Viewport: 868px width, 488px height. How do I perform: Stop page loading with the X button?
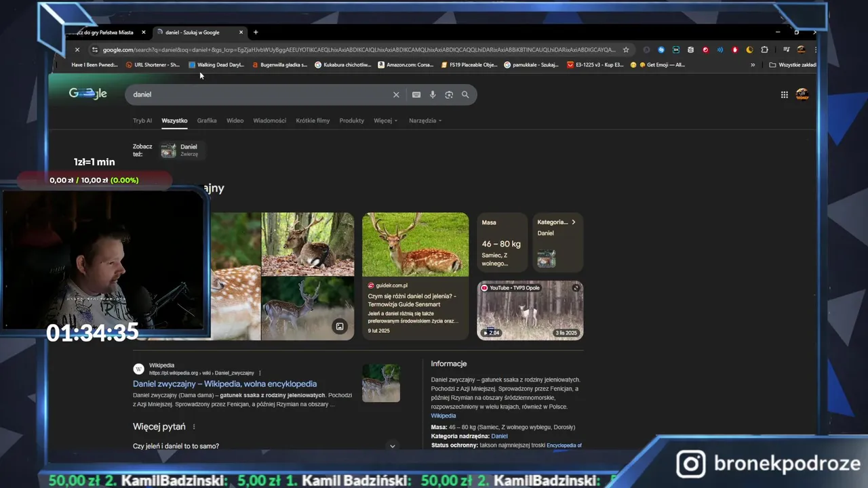(77, 49)
